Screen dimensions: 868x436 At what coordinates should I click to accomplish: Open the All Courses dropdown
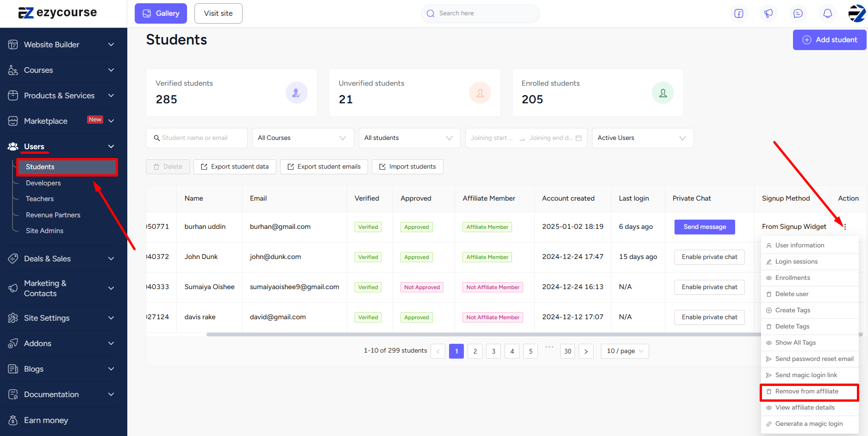click(303, 138)
